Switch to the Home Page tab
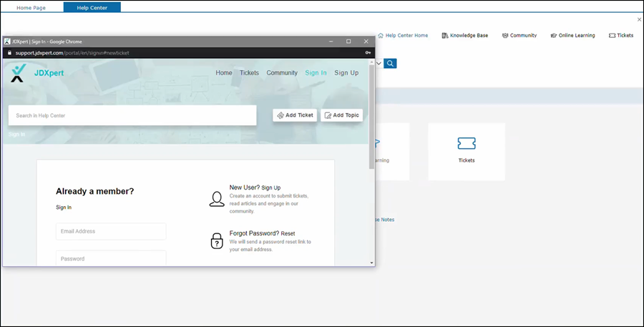The width and height of the screenshot is (644, 327). [x=32, y=7]
